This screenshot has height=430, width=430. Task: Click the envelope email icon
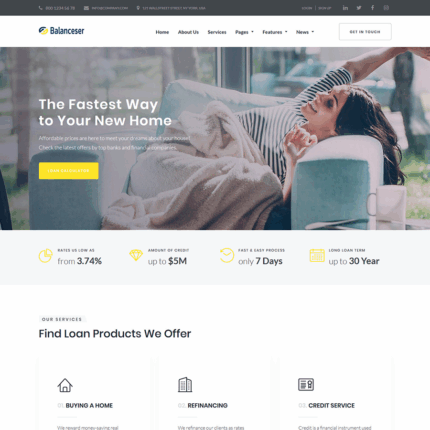(x=86, y=8)
